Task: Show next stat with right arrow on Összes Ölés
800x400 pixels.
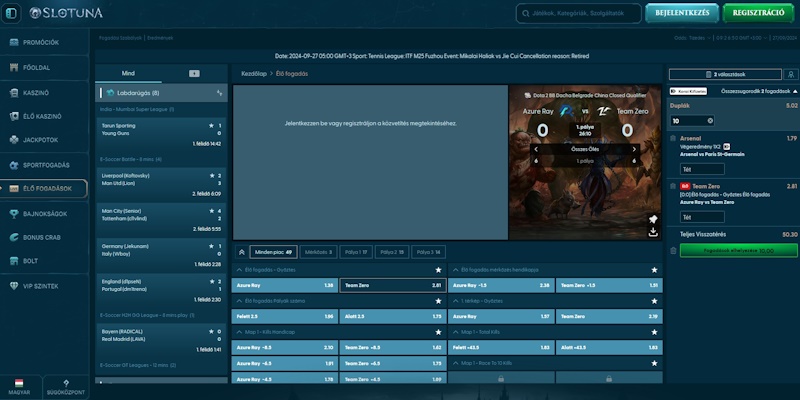Action: (x=634, y=149)
